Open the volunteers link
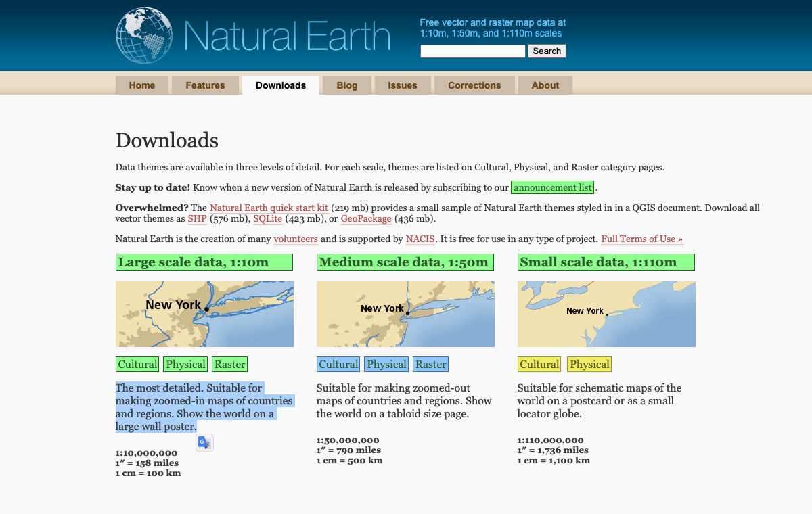The image size is (812, 514). [296, 239]
